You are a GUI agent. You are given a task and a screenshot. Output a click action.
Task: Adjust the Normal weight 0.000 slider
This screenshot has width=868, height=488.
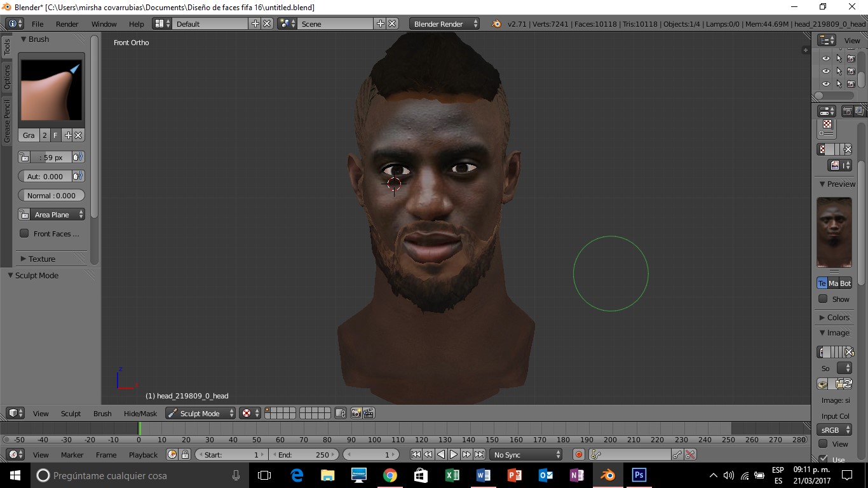tap(51, 196)
